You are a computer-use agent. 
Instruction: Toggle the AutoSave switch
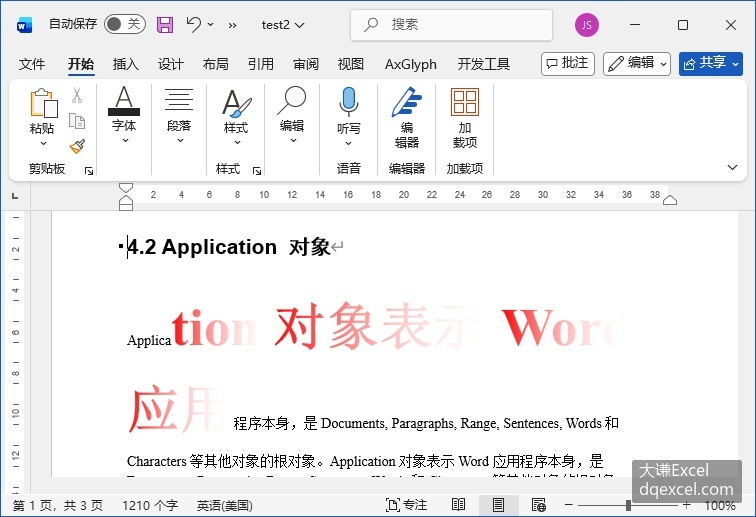tap(125, 24)
